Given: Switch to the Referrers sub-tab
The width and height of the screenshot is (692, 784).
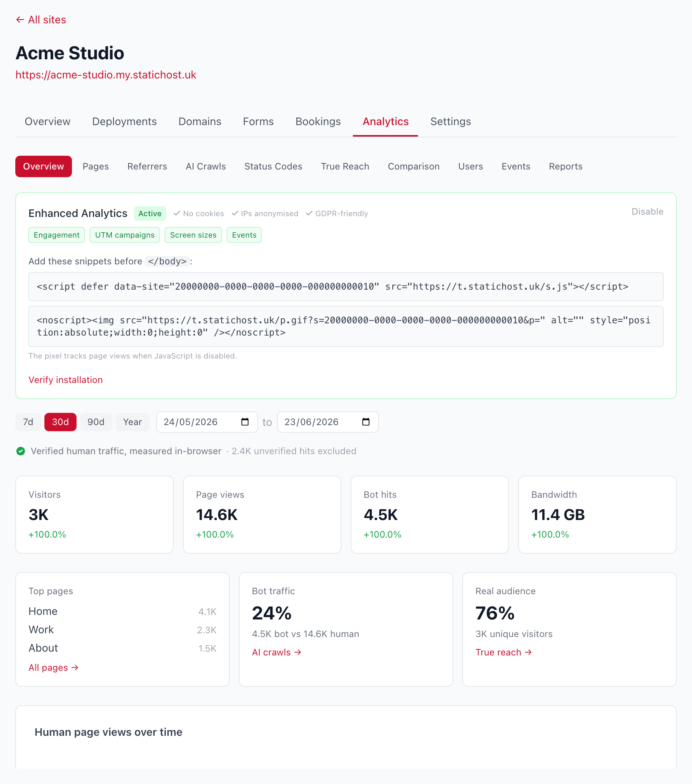Looking at the screenshot, I should coord(147,166).
